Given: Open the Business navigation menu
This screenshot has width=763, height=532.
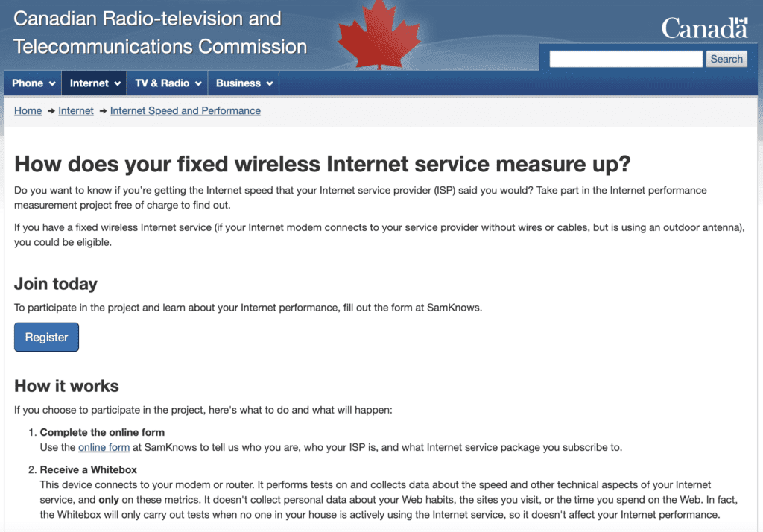Looking at the screenshot, I should pyautogui.click(x=244, y=83).
